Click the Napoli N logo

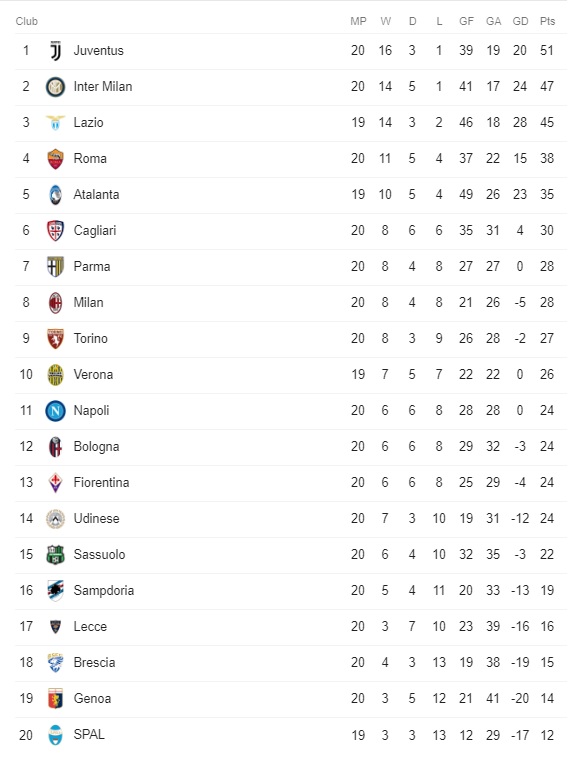tap(56, 411)
